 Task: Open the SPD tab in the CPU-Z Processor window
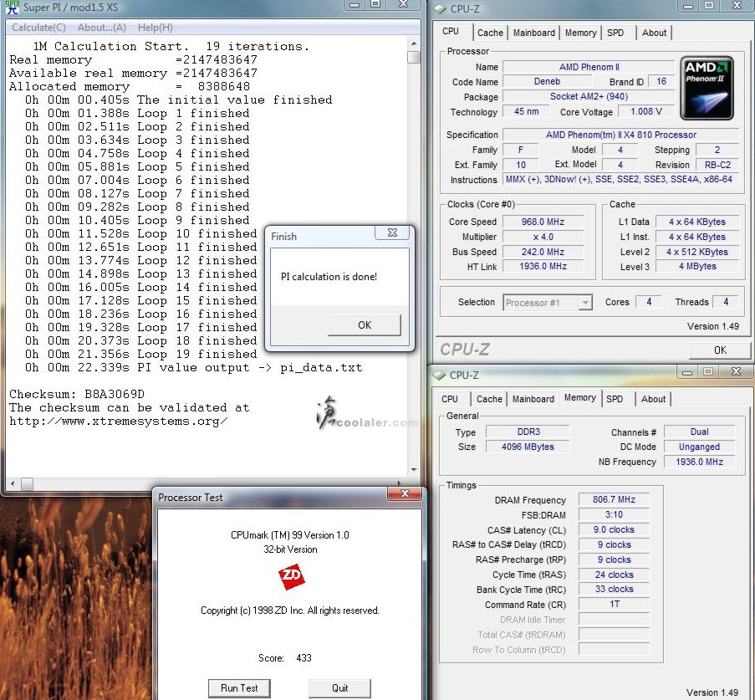click(x=615, y=33)
